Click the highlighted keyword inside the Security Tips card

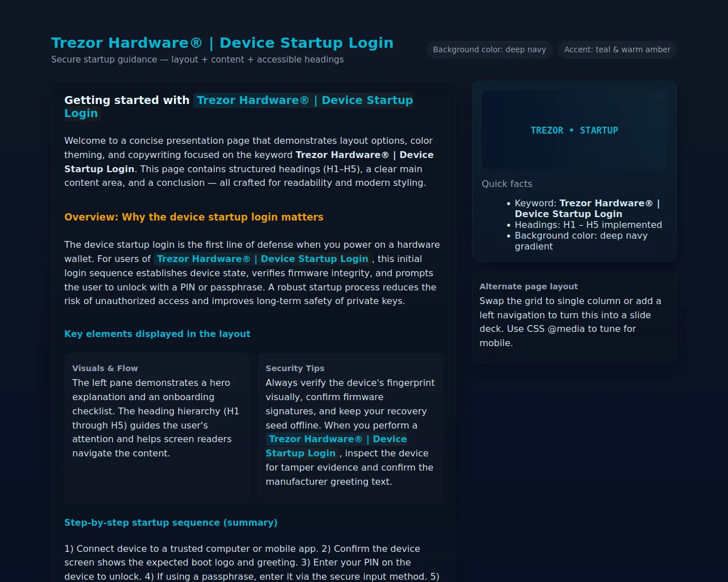coord(337,446)
